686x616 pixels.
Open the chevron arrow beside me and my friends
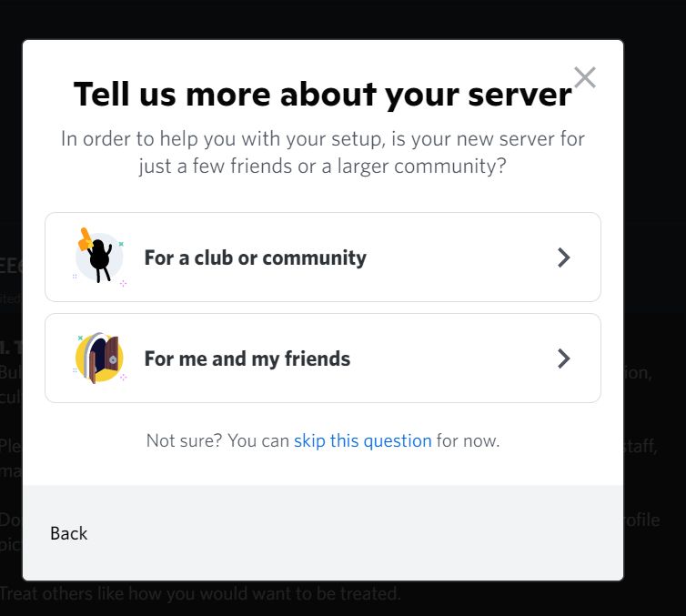tap(563, 358)
